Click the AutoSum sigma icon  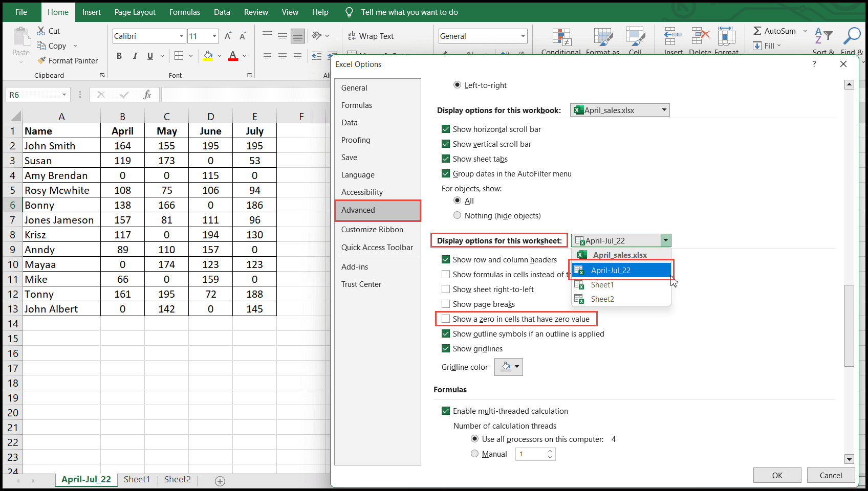[x=757, y=31]
